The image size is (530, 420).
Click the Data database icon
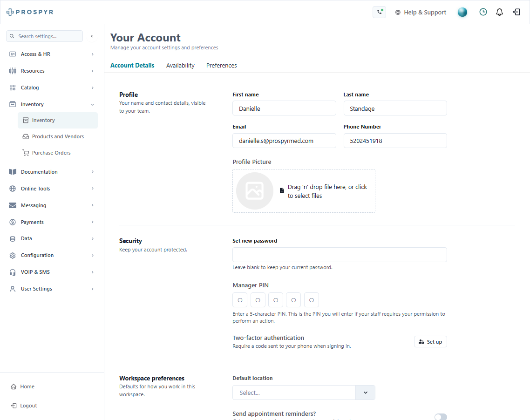pos(13,238)
